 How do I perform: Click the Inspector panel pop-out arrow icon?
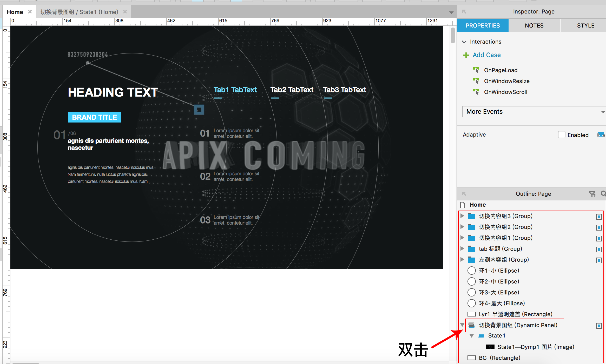(464, 12)
